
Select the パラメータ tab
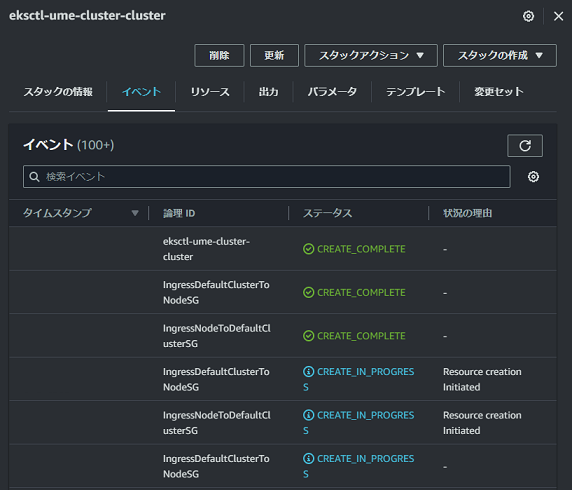pyautogui.click(x=332, y=92)
